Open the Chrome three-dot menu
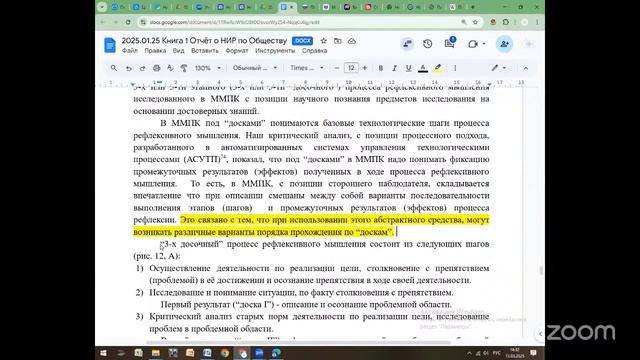Image resolution: width=640 pixels, height=360 pixels. 537,22
